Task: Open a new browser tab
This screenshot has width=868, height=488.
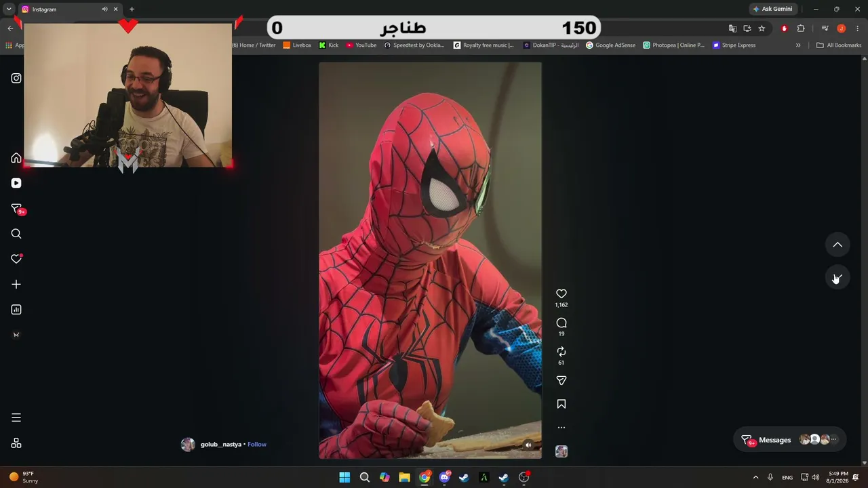Action: (x=132, y=9)
